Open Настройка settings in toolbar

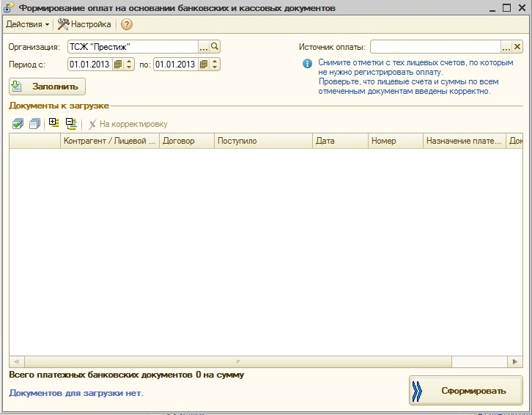coord(84,24)
